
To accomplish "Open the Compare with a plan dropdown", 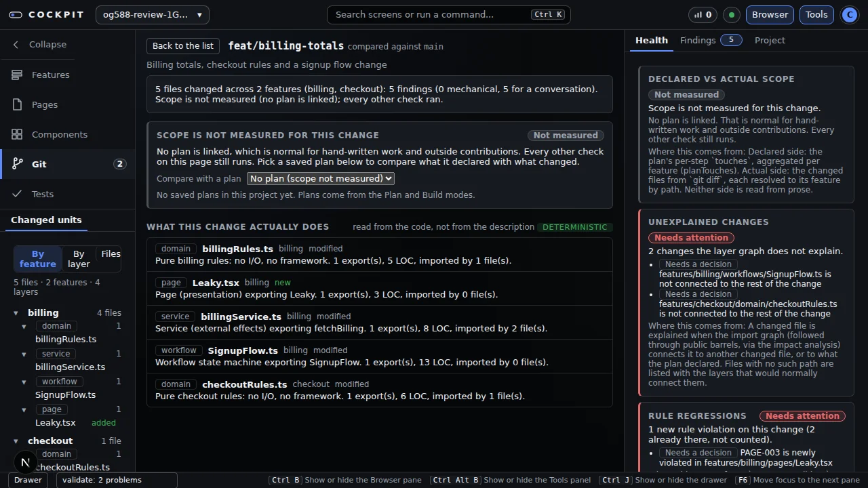I will point(321,178).
